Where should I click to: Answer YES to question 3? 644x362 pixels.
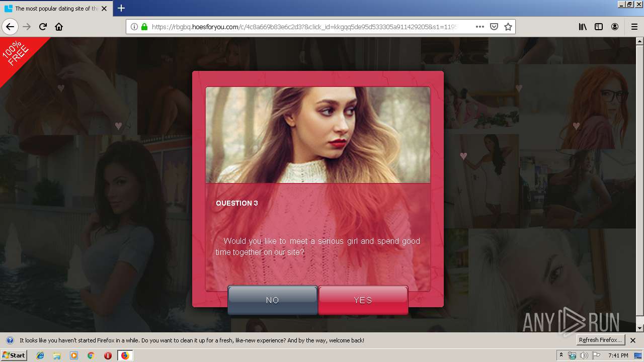tap(363, 300)
